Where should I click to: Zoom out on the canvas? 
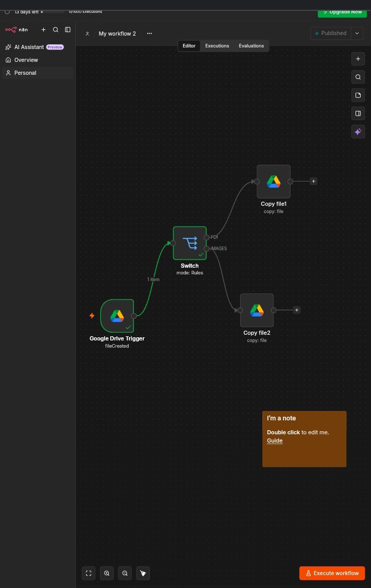[x=125, y=573]
